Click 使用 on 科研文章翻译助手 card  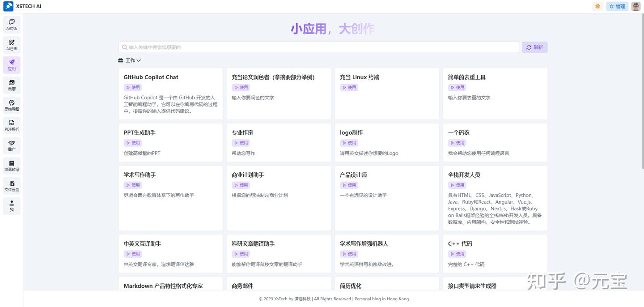point(241,254)
